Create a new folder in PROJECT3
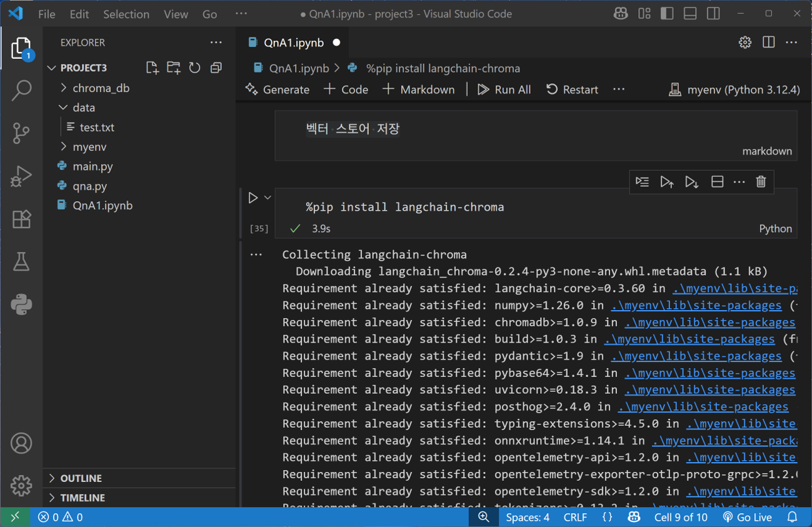 click(x=173, y=68)
